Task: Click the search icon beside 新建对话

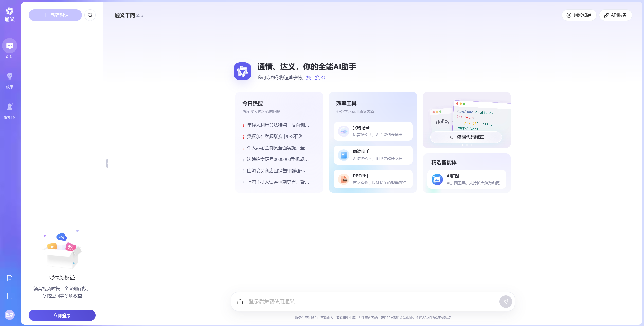Action: click(x=90, y=15)
